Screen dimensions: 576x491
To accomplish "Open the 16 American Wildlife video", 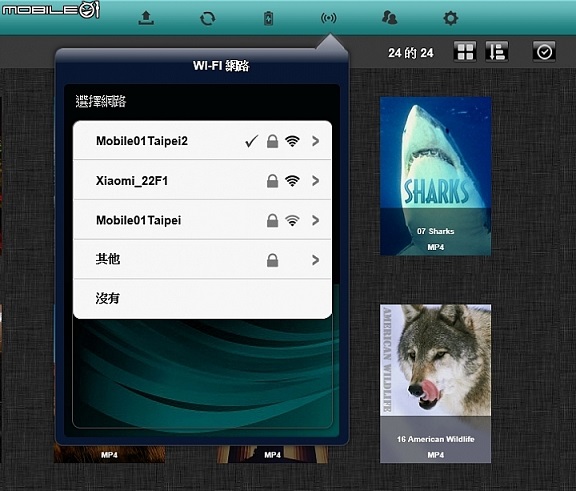I will click(x=436, y=383).
